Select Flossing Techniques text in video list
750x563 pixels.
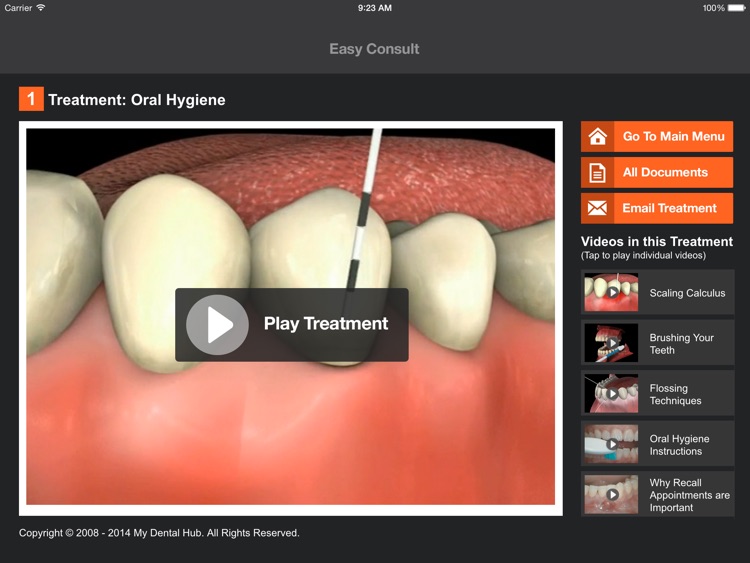pyautogui.click(x=675, y=394)
